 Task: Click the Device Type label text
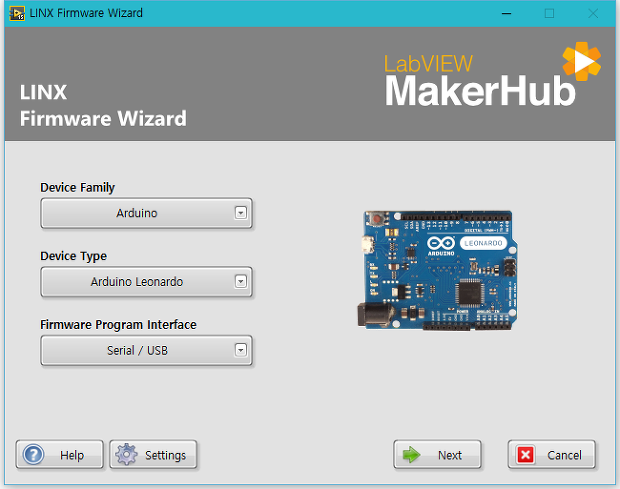click(x=74, y=256)
